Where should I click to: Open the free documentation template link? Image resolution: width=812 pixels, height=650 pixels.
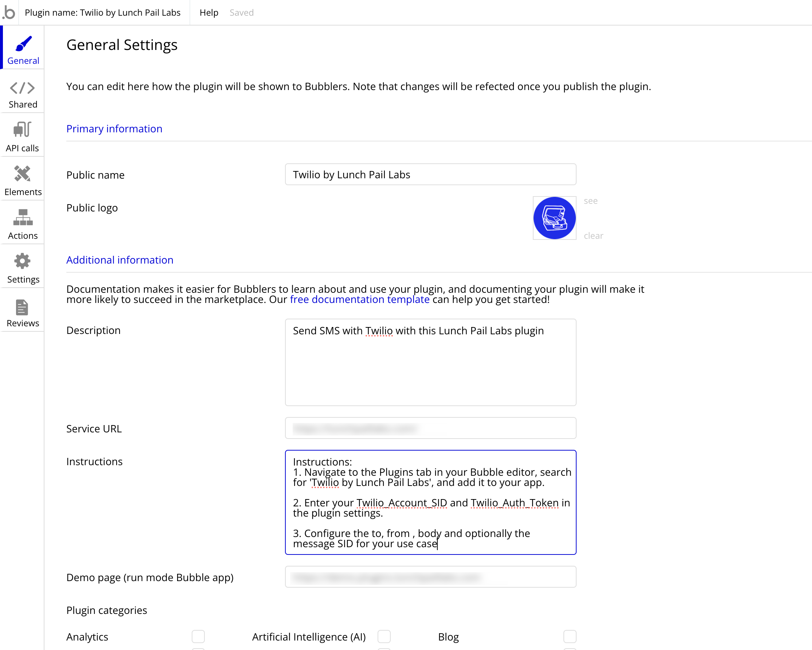pyautogui.click(x=359, y=299)
